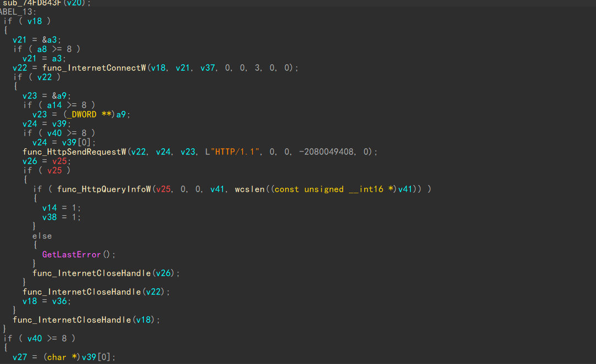Click variable v38 being set to 1
596x364 pixels.
coord(49,217)
